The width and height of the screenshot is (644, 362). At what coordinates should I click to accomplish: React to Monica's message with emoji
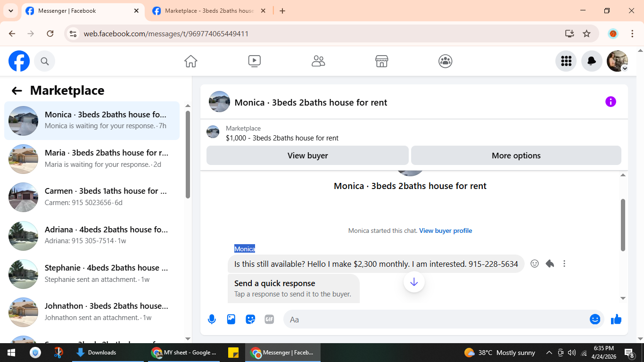point(535,264)
